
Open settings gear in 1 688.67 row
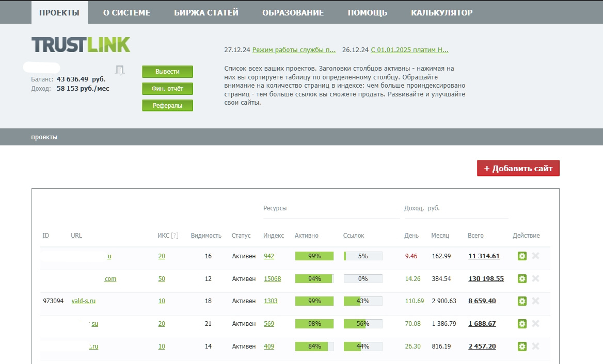[522, 324]
